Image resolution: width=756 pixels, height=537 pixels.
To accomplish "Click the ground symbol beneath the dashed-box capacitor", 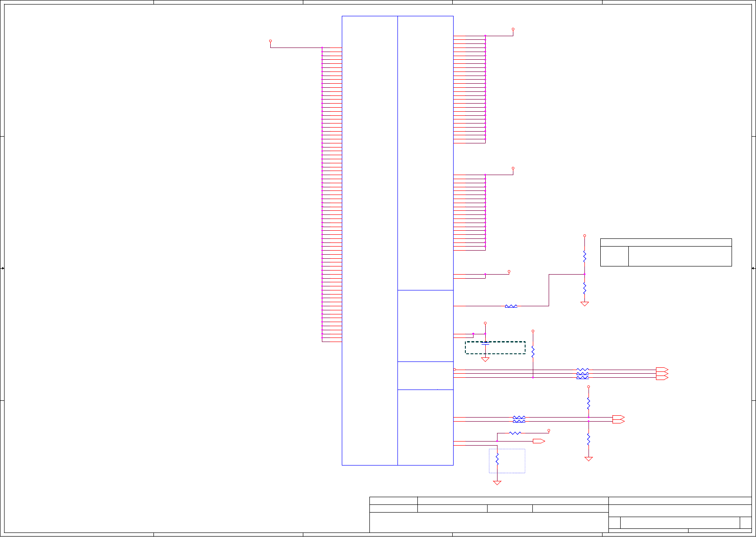I will pos(485,359).
